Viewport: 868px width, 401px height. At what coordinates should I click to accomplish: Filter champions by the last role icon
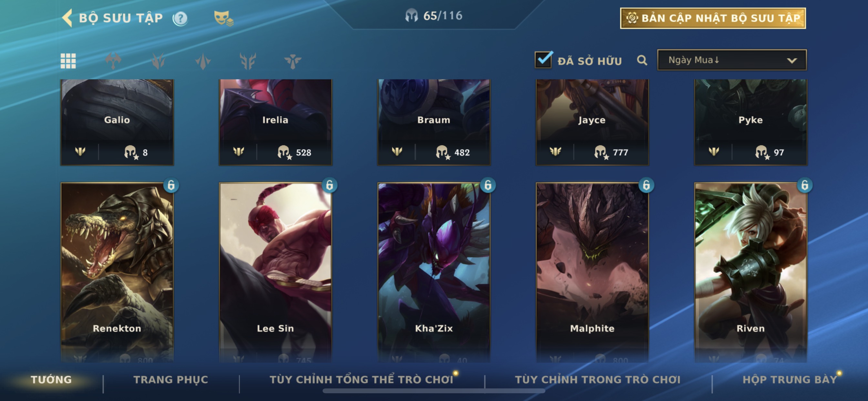pyautogui.click(x=293, y=61)
